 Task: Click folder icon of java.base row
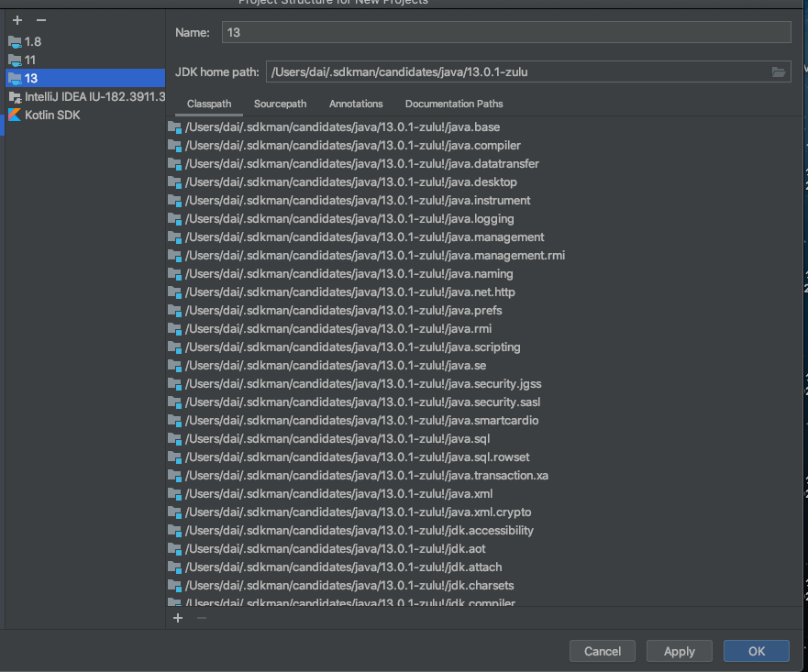(x=174, y=127)
